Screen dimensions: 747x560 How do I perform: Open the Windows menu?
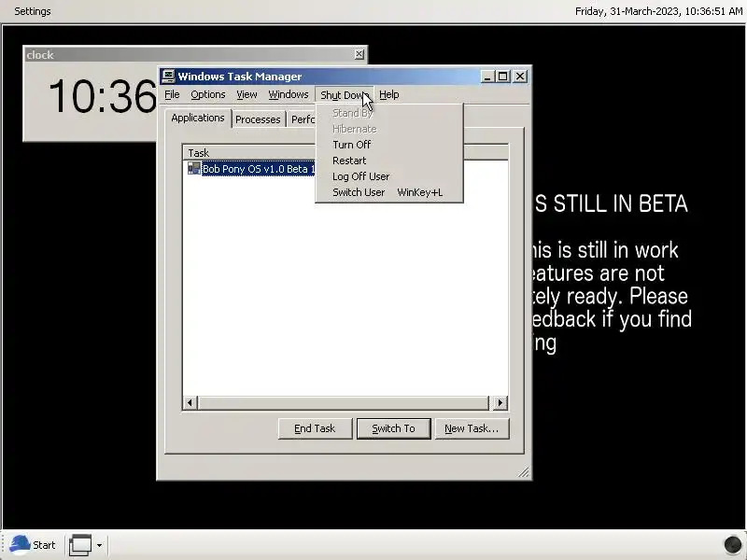pos(289,94)
